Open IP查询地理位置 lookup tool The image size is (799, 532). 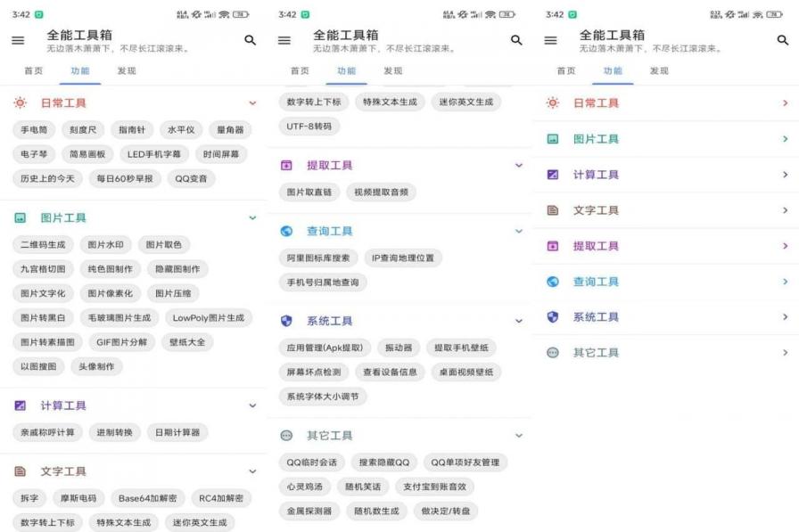[402, 258]
